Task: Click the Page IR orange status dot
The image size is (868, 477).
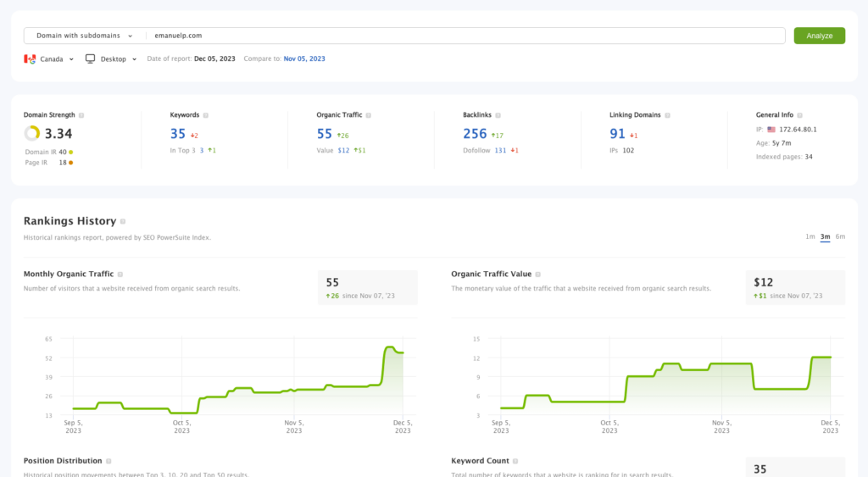Action: tap(71, 163)
